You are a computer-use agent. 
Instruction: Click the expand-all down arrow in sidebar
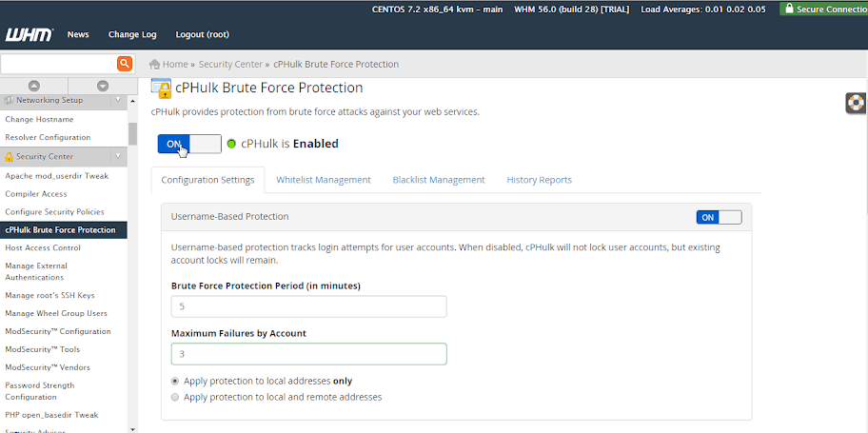pyautogui.click(x=103, y=86)
